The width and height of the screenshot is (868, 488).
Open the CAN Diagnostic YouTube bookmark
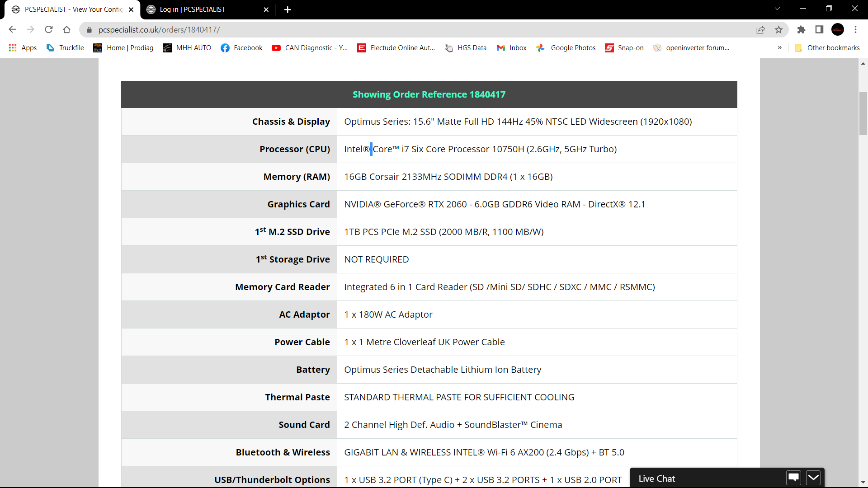310,48
